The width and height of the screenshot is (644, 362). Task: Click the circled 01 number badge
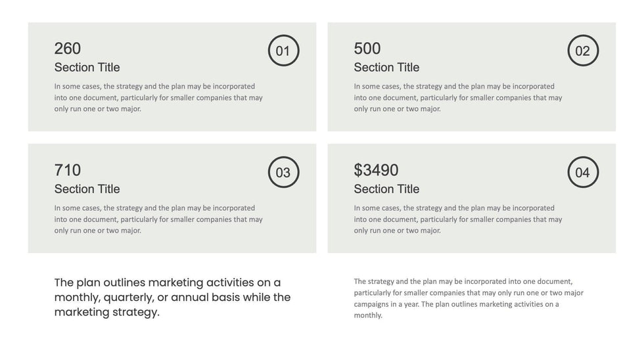tap(283, 51)
